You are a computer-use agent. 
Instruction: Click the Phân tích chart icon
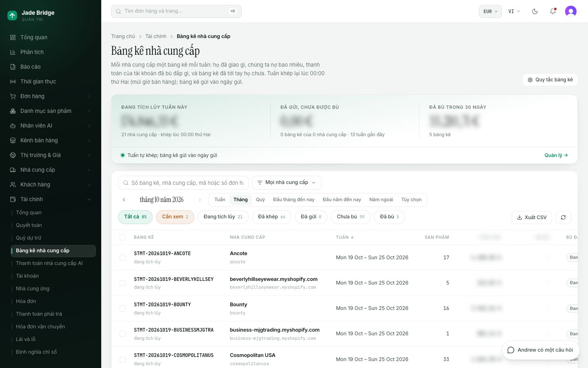coord(13,52)
